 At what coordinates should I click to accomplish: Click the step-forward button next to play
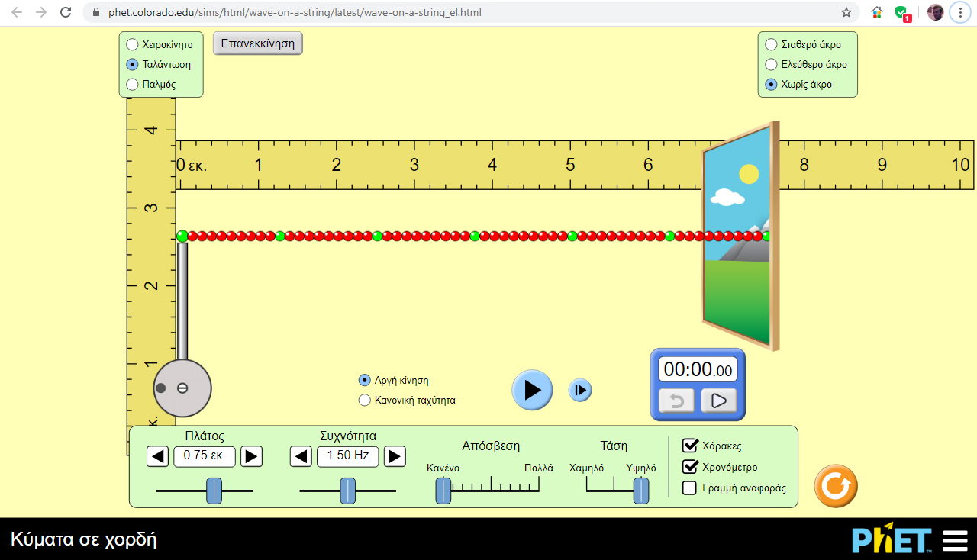580,390
